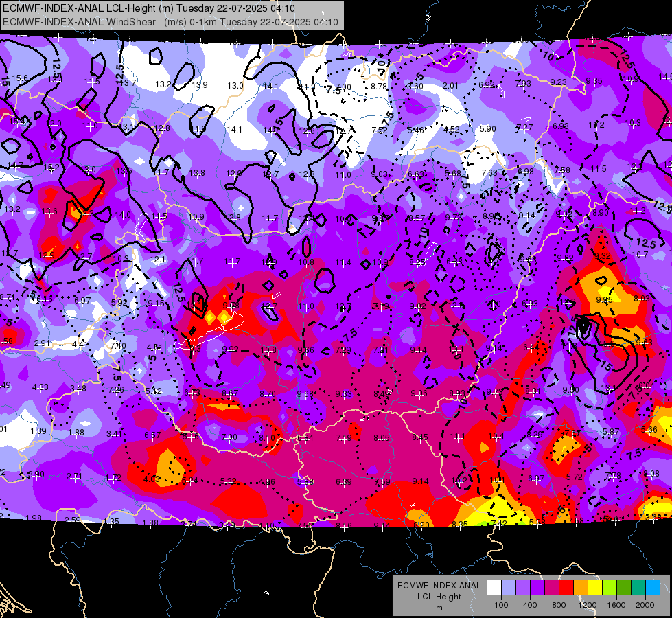Viewport: 672px width, 618px height.
Task: Click the yellow legend color swatch
Action: point(595,587)
